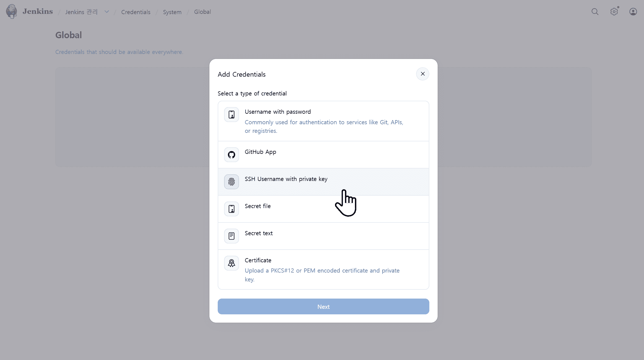Close the Add Credentials dialog
644x360 pixels.
coord(423,74)
